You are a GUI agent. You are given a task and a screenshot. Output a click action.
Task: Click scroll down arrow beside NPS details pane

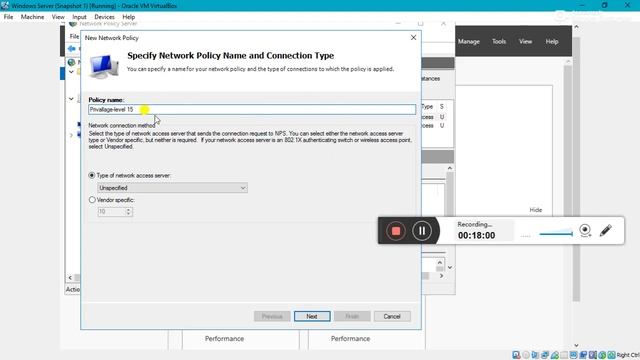coord(450,268)
